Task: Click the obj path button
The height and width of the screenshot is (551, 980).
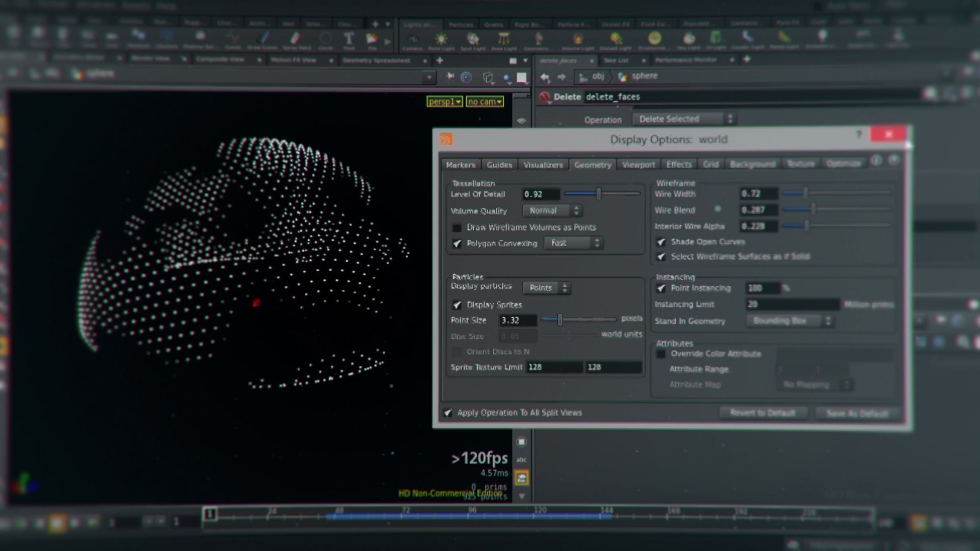Action: [x=592, y=76]
